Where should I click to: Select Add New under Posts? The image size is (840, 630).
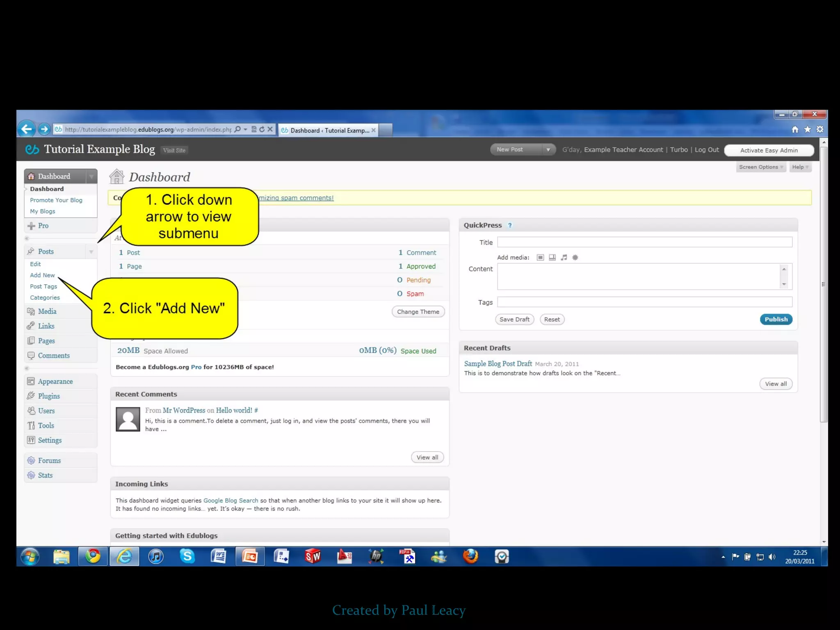pyautogui.click(x=42, y=275)
